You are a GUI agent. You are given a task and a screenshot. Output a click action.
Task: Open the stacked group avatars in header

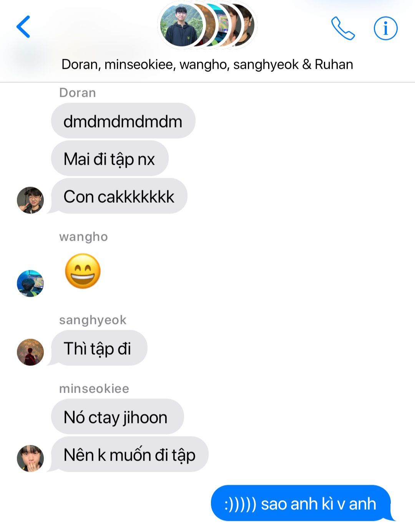207,25
